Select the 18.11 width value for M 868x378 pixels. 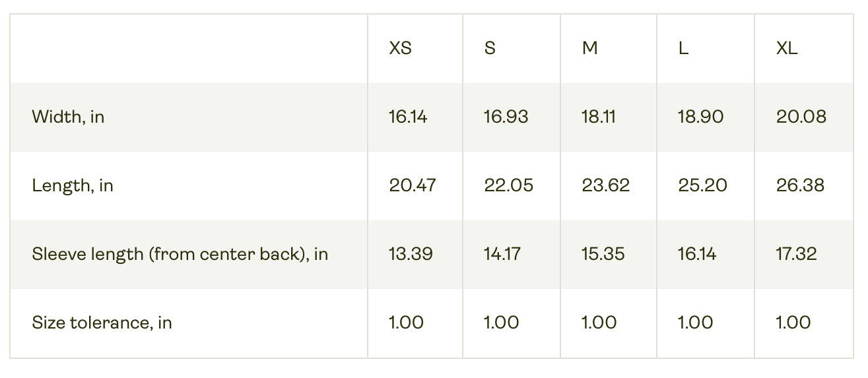(599, 117)
